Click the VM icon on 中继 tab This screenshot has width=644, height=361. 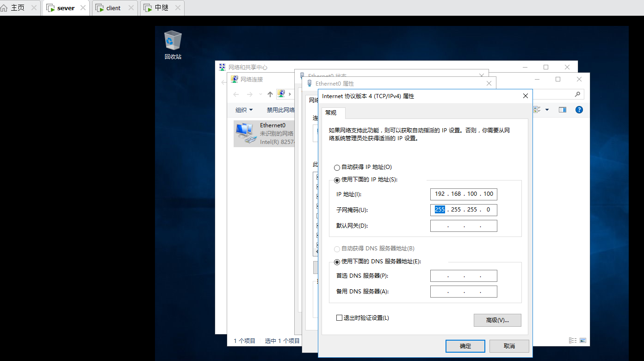(148, 8)
